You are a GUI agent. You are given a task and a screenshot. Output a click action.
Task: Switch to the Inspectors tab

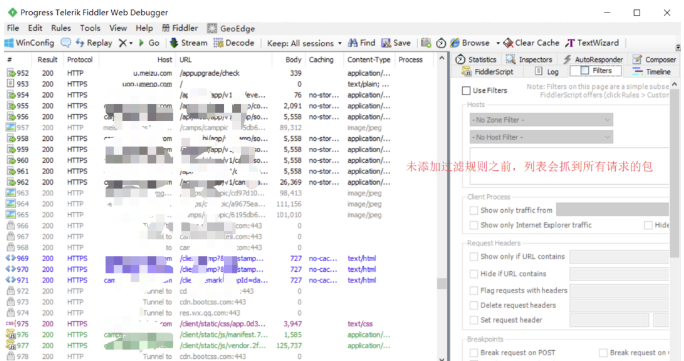529,59
